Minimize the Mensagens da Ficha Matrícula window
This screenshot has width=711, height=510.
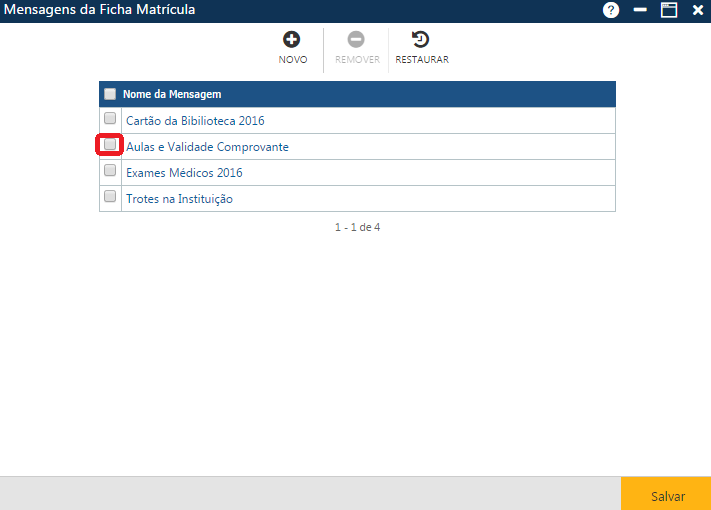point(640,10)
